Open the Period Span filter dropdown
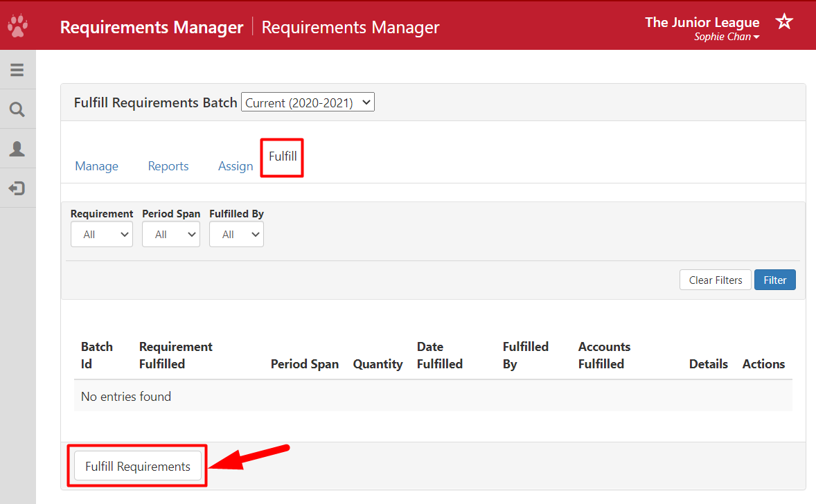Screen dimensions: 816x504 tap(170, 234)
